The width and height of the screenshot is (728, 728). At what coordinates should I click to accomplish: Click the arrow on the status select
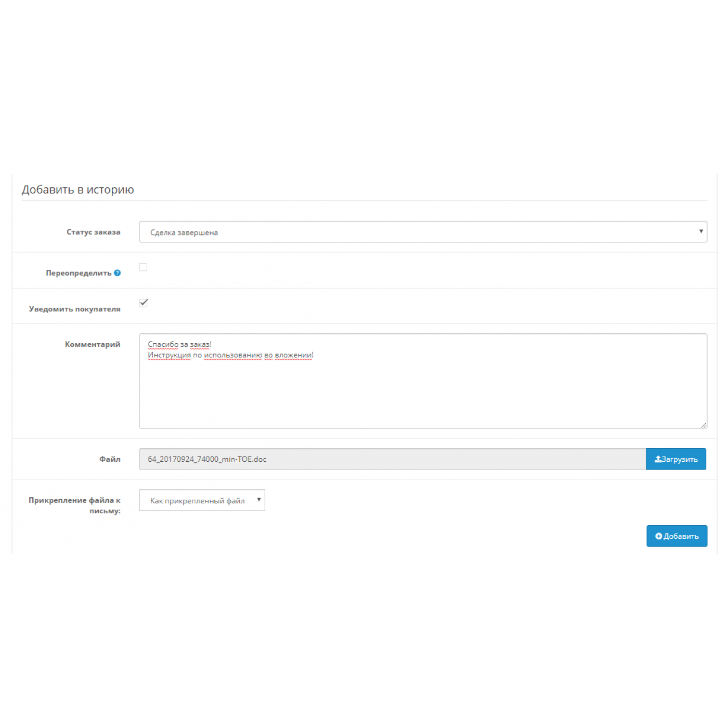701,231
